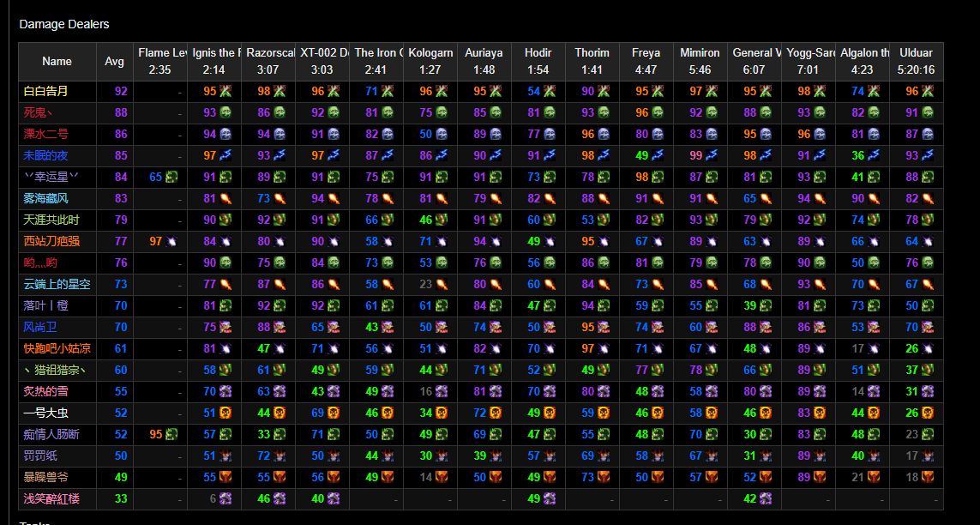This screenshot has height=525, width=980.
Task: Open the Mimiron 5:46 column header
Action: coord(700,61)
